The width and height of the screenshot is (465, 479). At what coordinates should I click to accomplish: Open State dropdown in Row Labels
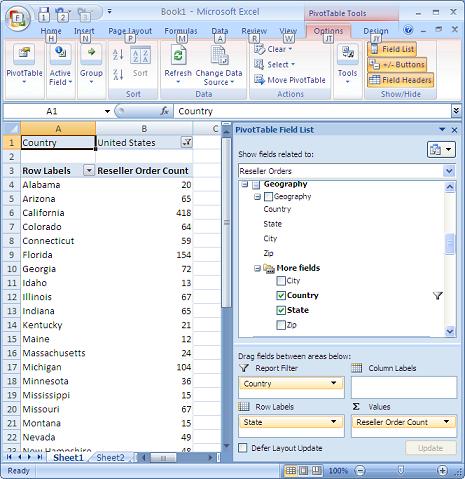pos(333,422)
